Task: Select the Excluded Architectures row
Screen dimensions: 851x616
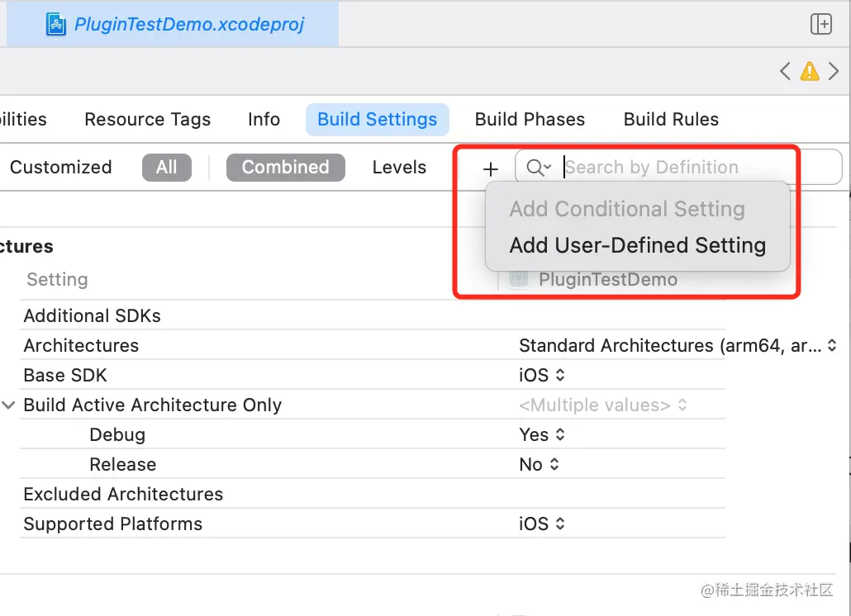Action: 373,495
